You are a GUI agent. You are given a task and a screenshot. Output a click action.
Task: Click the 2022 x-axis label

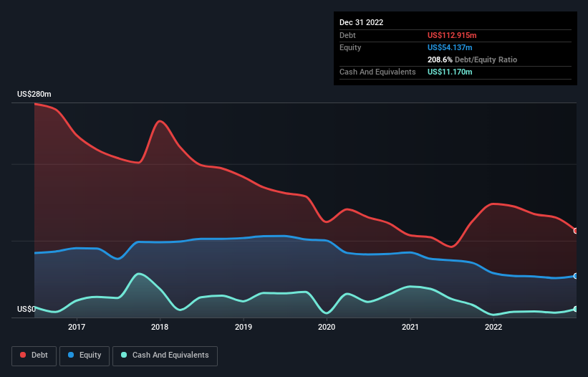point(493,327)
